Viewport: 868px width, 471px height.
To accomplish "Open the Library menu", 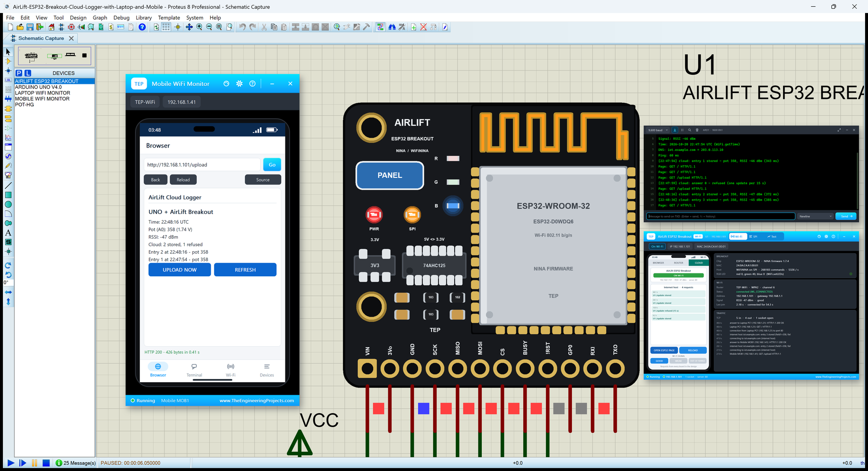I will point(144,17).
